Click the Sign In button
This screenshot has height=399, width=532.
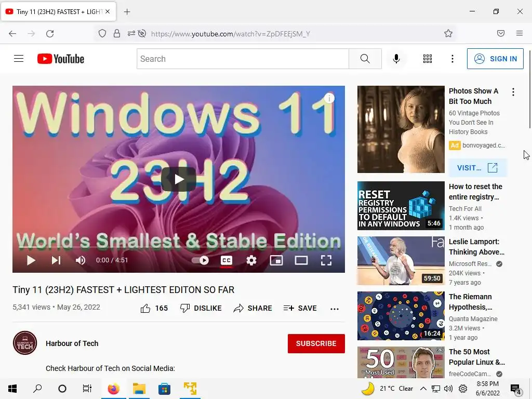click(x=495, y=59)
